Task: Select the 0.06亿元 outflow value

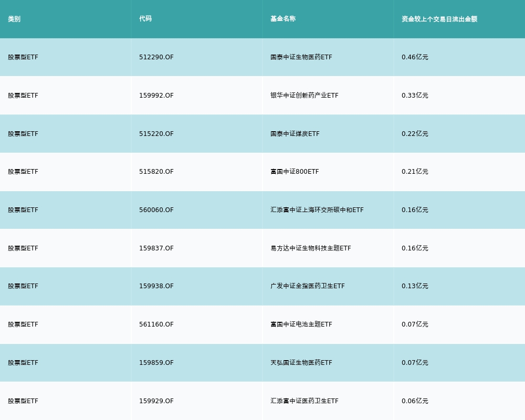Action: pos(415,401)
